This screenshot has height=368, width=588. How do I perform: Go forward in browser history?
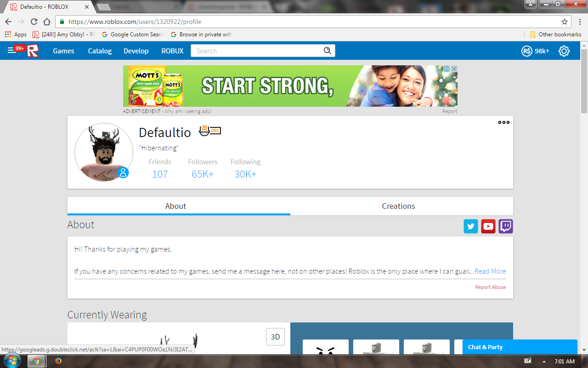tap(21, 22)
